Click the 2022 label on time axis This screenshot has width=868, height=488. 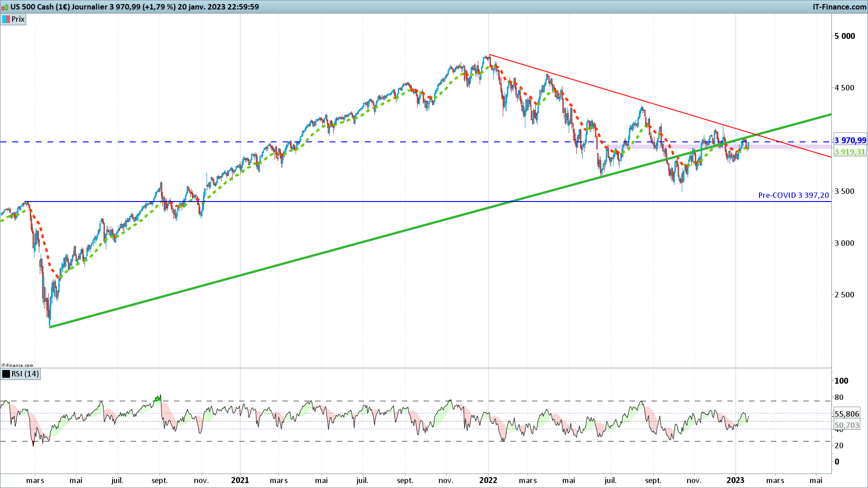tap(488, 480)
